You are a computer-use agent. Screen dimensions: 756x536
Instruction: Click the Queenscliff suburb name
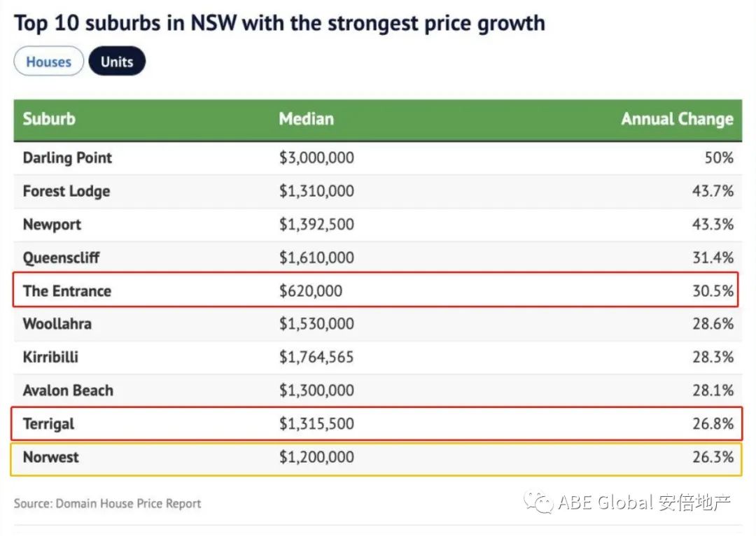coord(61,258)
